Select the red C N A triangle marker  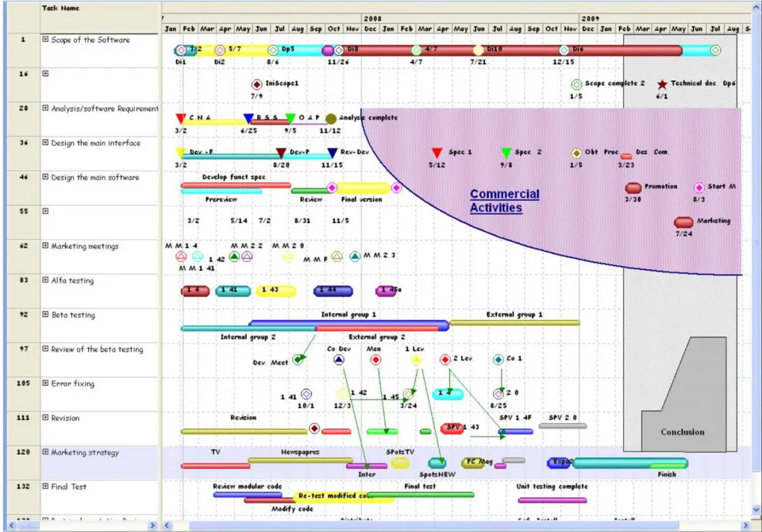181,118
